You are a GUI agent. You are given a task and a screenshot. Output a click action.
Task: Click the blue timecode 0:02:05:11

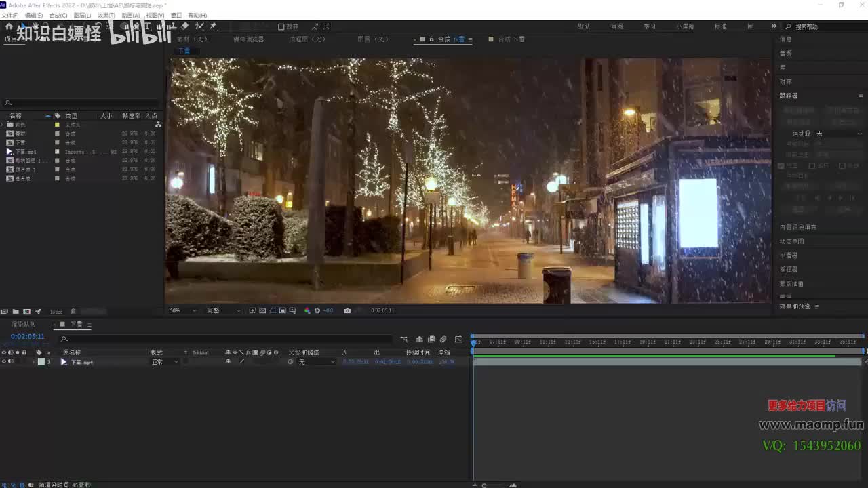pyautogui.click(x=28, y=336)
